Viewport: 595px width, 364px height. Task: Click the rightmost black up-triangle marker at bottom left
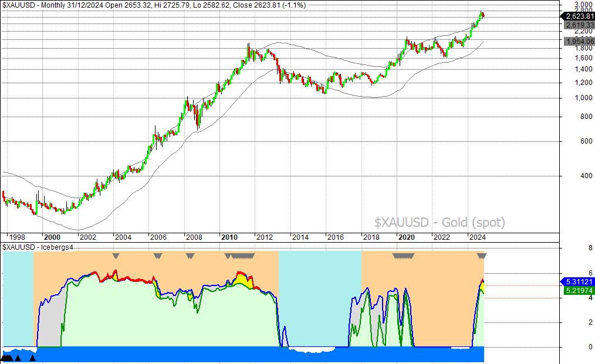click(33, 358)
